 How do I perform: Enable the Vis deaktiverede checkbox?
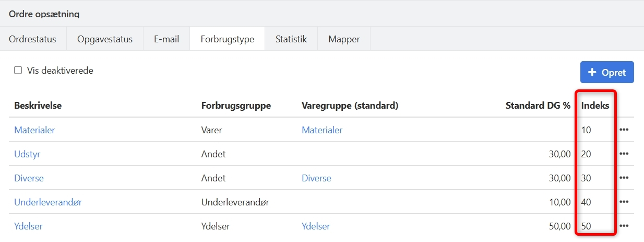(x=18, y=71)
